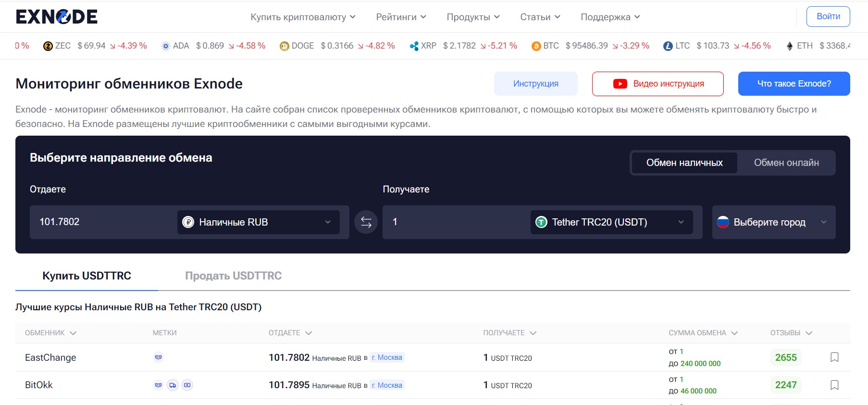
Task: Bookmark the EastChange exchanger
Action: pos(834,357)
